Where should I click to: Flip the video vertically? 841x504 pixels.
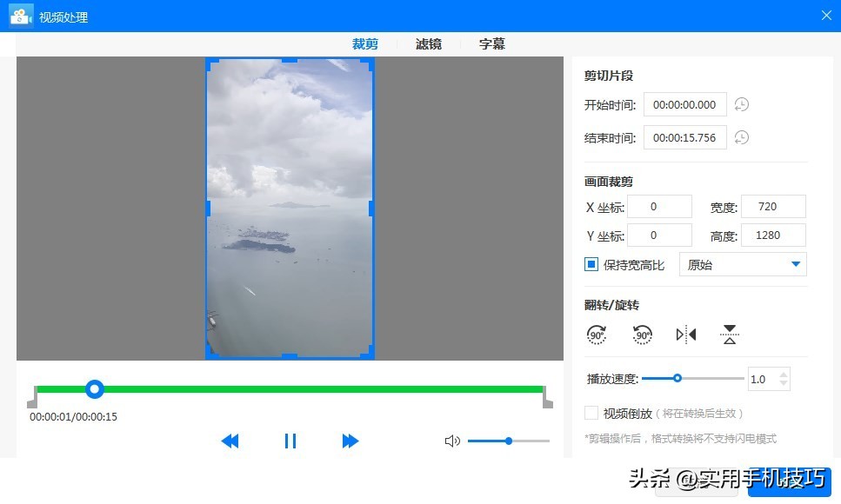click(729, 334)
